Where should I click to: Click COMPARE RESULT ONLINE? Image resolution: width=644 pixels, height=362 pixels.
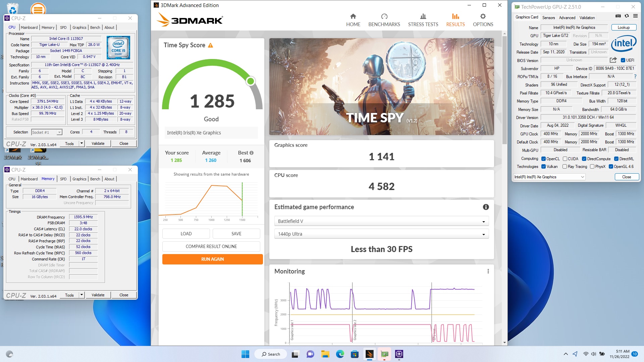[x=211, y=246]
